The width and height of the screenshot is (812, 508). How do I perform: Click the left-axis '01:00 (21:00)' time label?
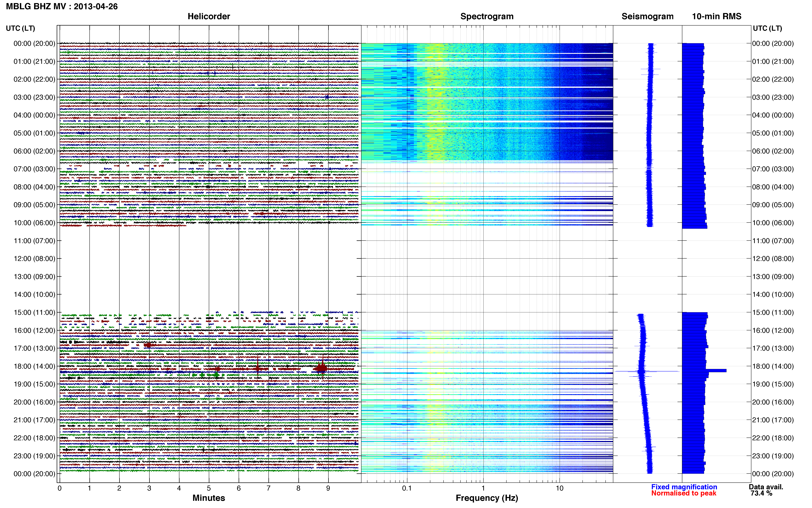pos(34,62)
